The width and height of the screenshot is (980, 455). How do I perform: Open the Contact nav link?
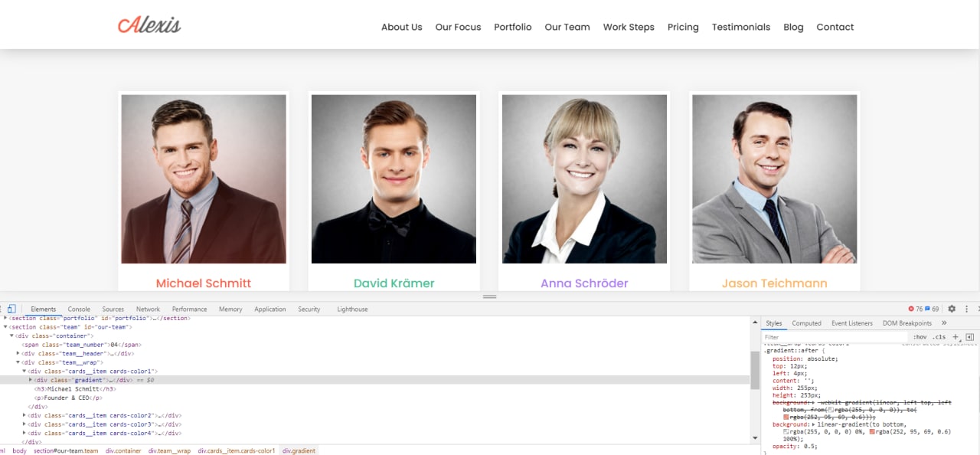coord(835,27)
